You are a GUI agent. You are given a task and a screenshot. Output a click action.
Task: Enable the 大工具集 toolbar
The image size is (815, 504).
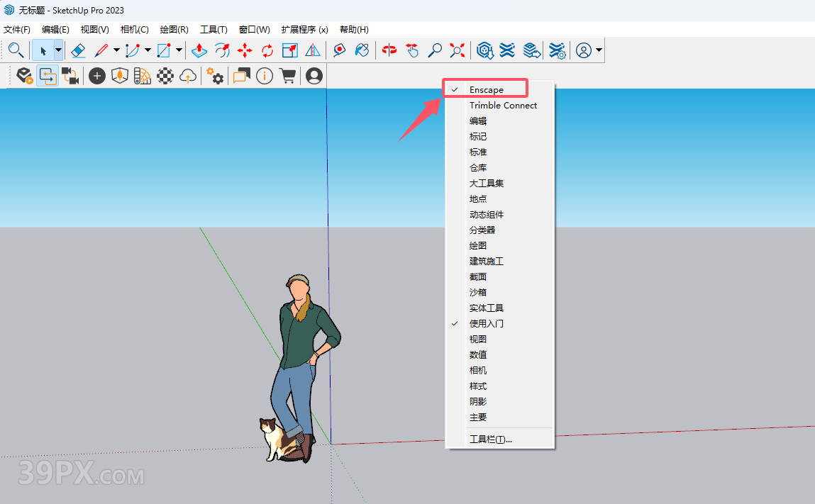tap(486, 184)
